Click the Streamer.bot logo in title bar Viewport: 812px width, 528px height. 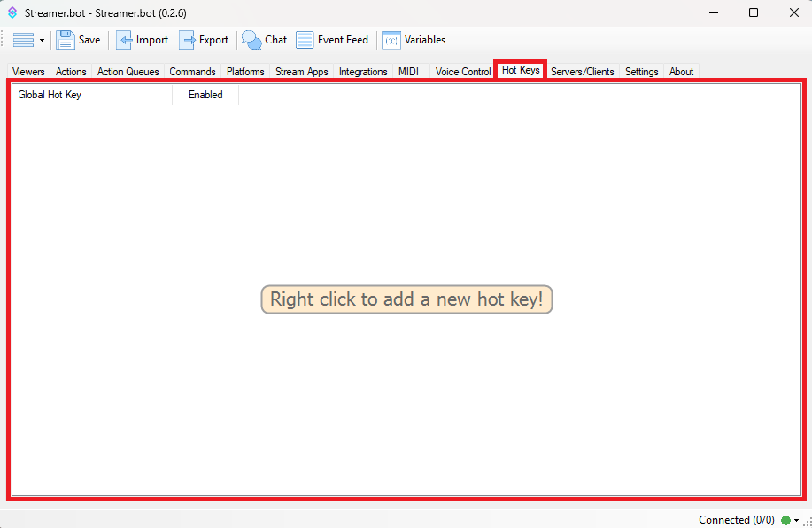(x=12, y=12)
